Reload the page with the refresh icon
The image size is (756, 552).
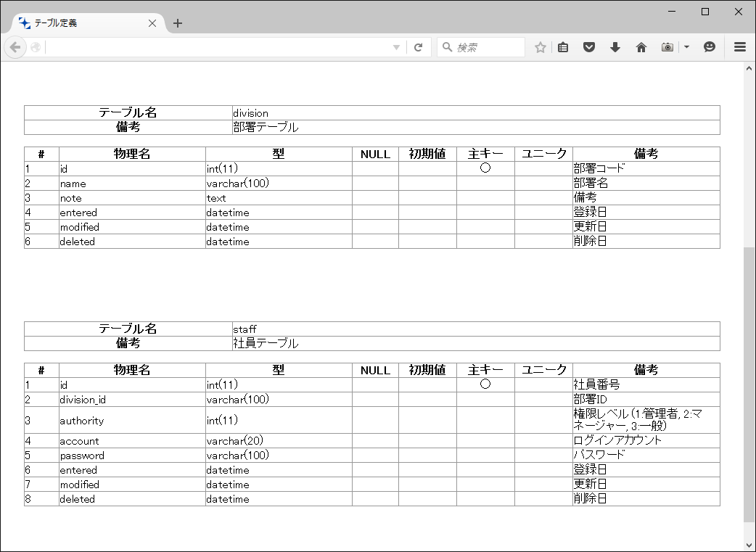418,47
